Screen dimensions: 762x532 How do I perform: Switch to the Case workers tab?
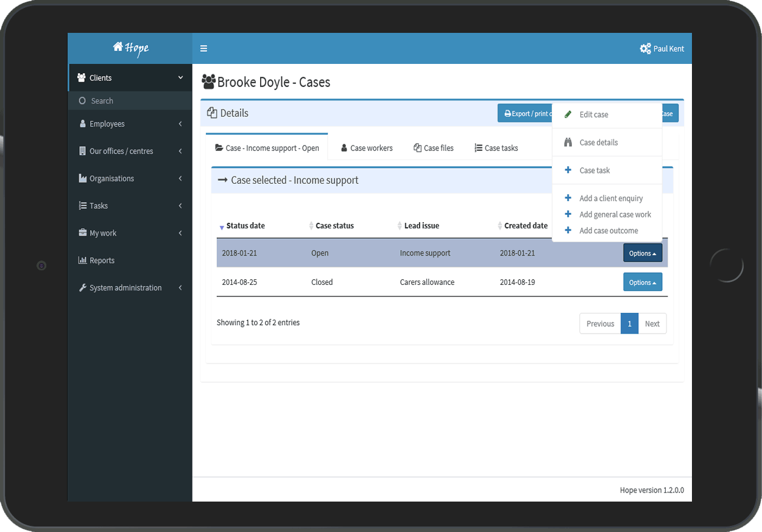pyautogui.click(x=366, y=148)
